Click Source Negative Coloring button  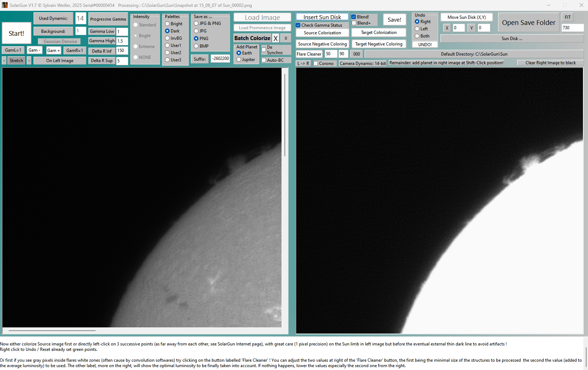pos(322,44)
